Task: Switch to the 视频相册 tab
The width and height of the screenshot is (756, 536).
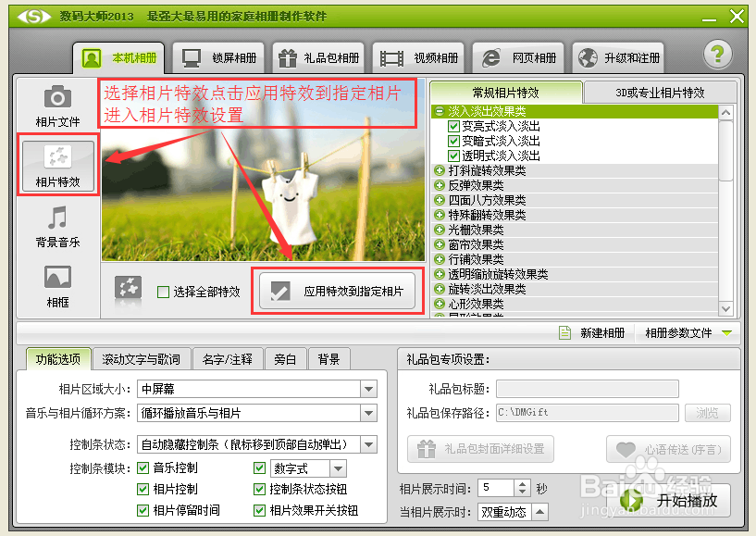Action: [418, 58]
